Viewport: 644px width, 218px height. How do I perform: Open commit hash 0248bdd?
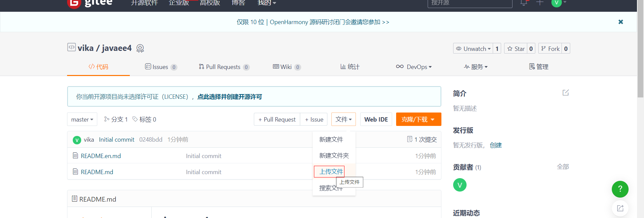click(x=151, y=140)
